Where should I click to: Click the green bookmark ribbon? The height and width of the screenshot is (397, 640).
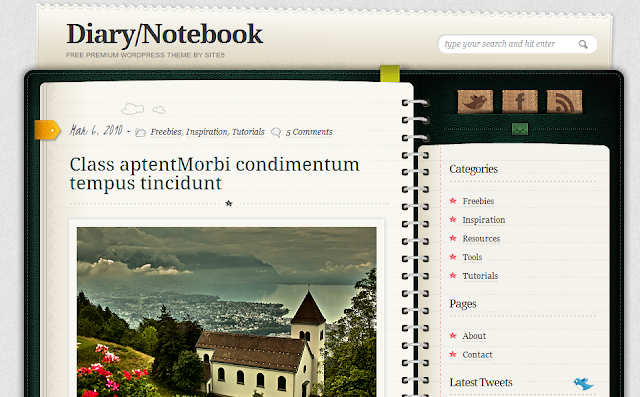point(390,73)
